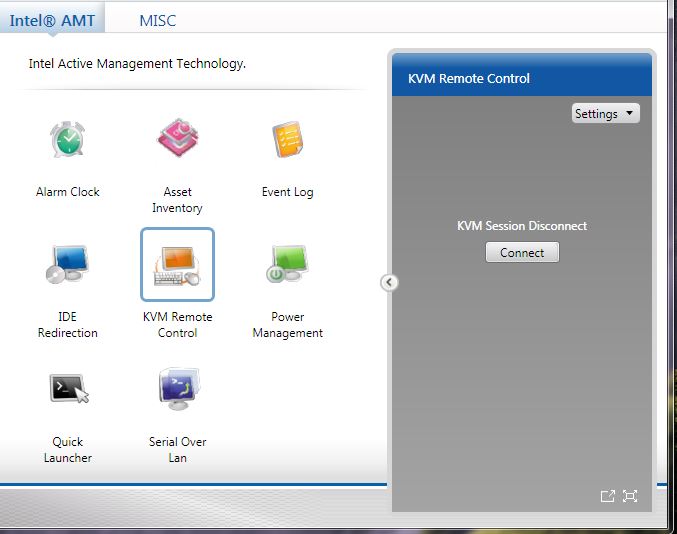Image resolution: width=677 pixels, height=534 pixels.
Task: Pop out KVM panel to new window
Action: click(607, 496)
